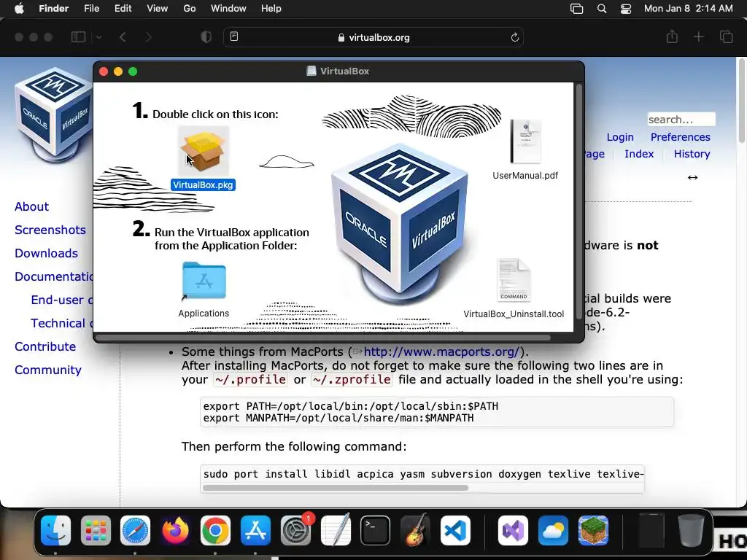The height and width of the screenshot is (560, 747).
Task: Open the Applications folder shortcut
Action: coord(204,281)
